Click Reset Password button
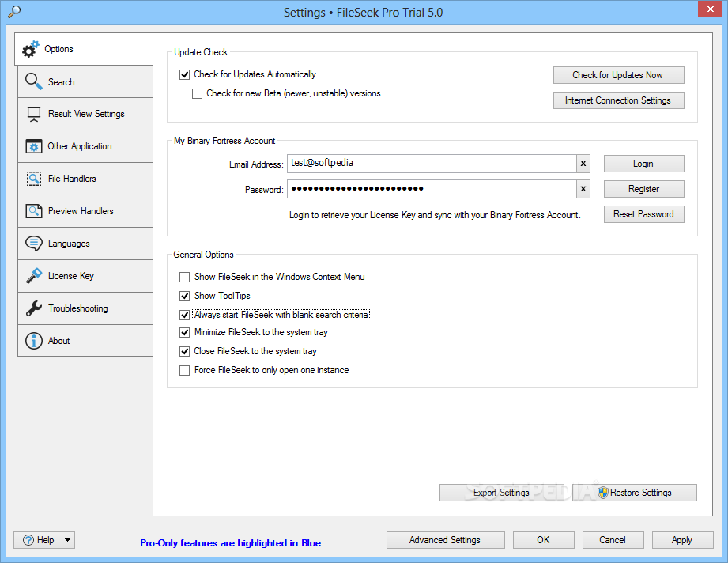Viewport: 728px width, 563px height. [643, 214]
